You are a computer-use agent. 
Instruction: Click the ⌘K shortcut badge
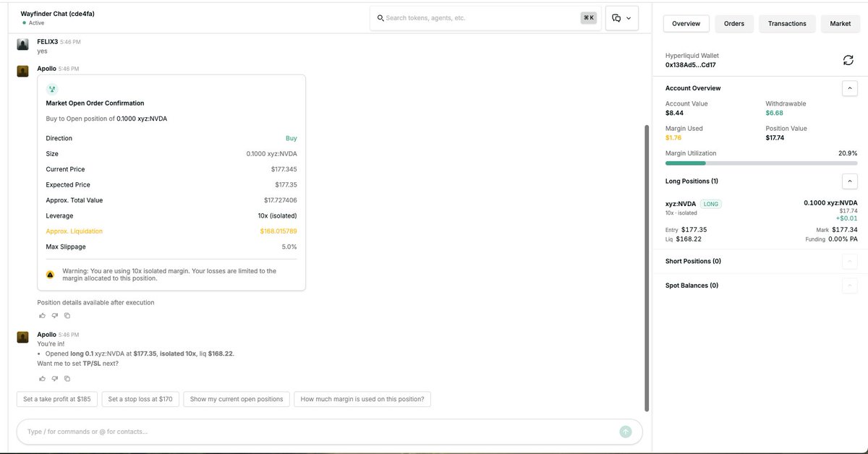coord(589,18)
